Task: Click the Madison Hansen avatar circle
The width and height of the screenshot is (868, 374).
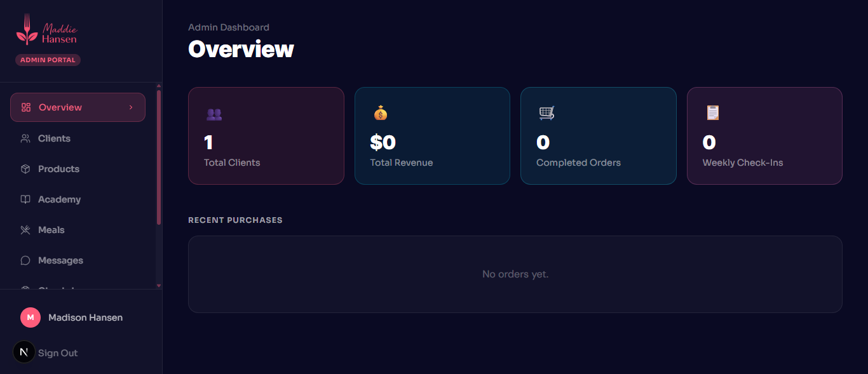Action: [31, 317]
